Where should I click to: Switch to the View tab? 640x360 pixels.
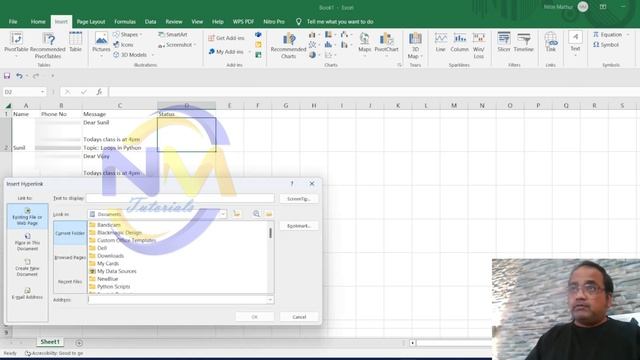point(197,22)
